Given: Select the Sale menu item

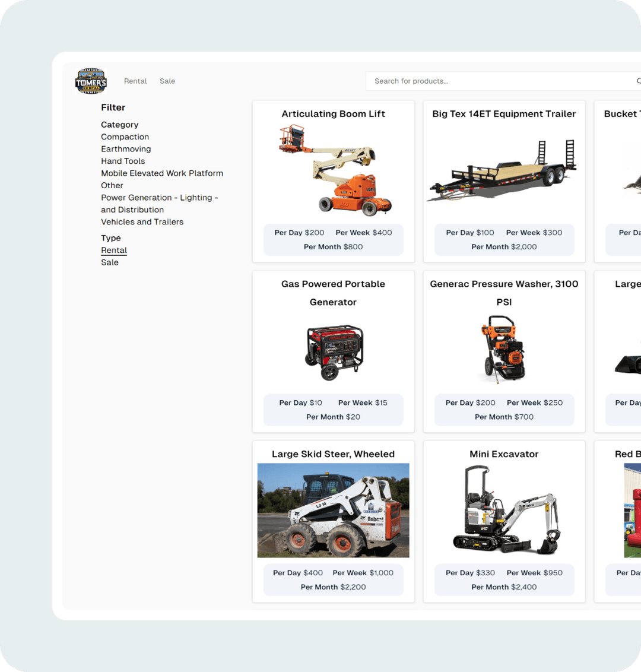Looking at the screenshot, I should click(167, 81).
